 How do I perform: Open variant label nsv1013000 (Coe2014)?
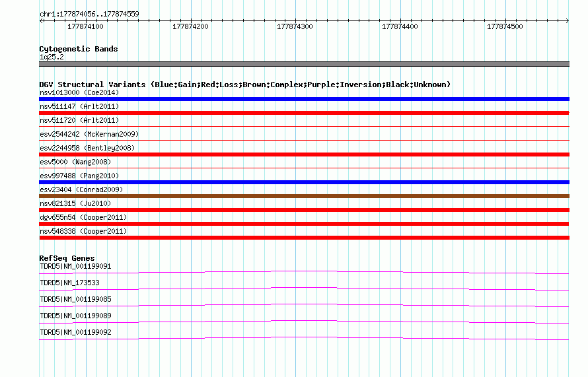point(79,92)
